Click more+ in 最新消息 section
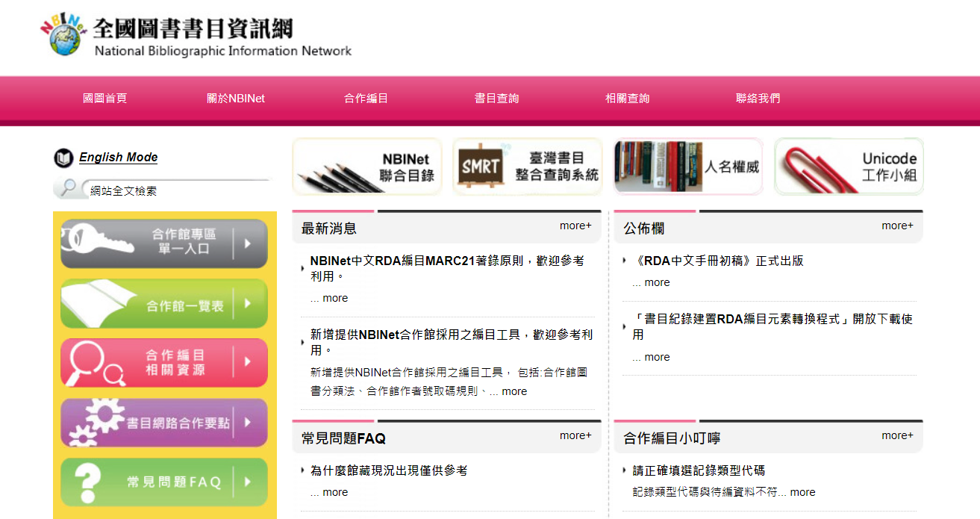980x519 pixels. 575,226
